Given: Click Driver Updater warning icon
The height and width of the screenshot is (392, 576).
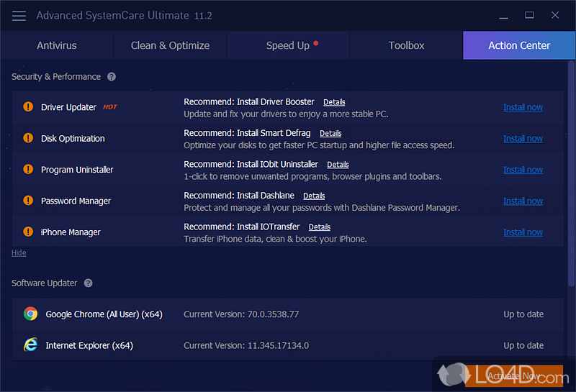Looking at the screenshot, I should tap(28, 106).
